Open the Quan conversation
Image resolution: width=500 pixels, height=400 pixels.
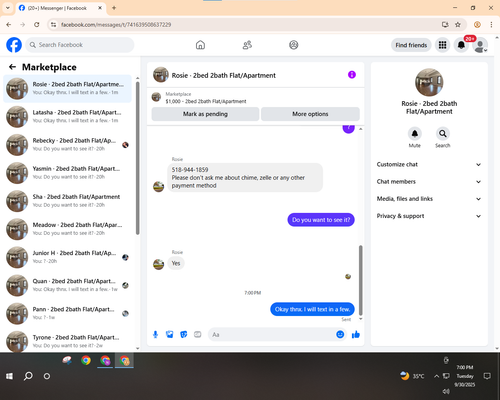[67, 285]
